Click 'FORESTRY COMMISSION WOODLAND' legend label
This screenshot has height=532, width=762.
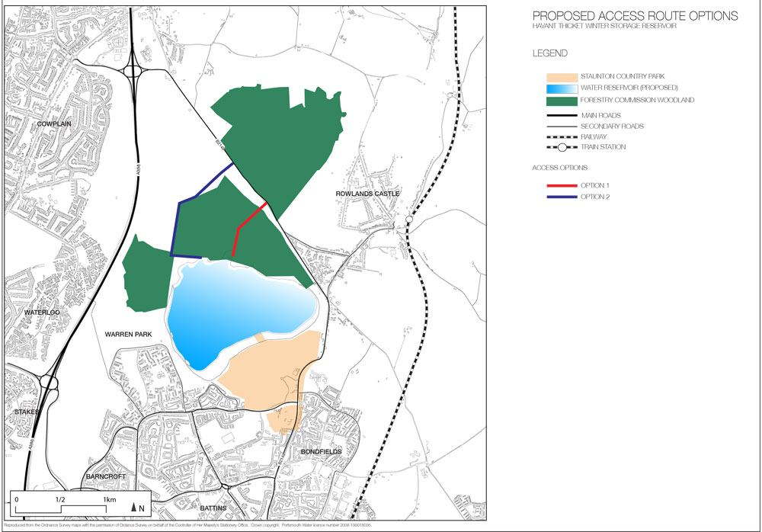point(637,100)
